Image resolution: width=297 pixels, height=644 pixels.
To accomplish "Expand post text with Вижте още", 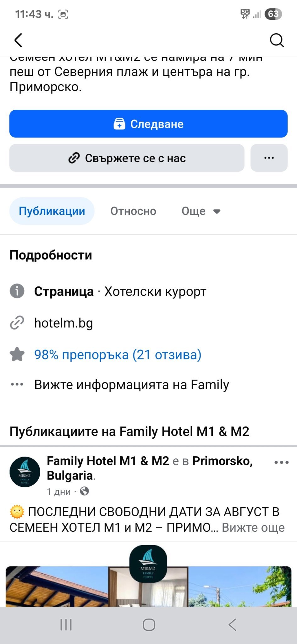I will (253, 528).
